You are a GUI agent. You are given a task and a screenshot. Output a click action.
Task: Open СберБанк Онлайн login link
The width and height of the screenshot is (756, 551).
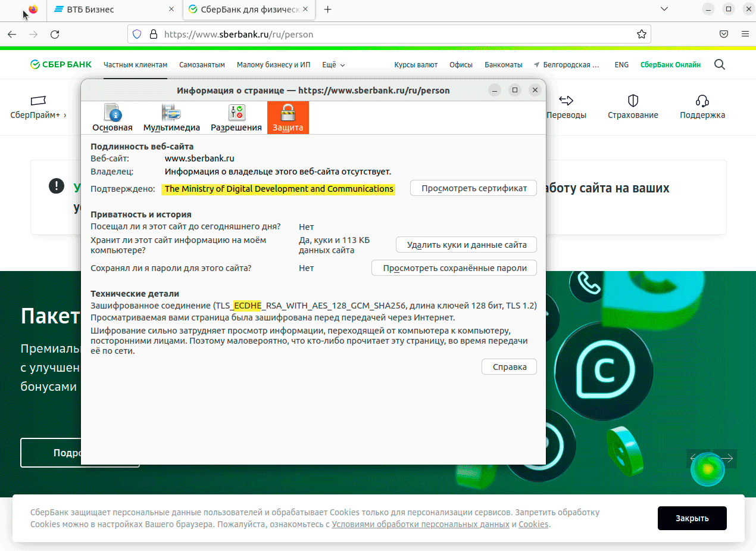click(x=670, y=65)
